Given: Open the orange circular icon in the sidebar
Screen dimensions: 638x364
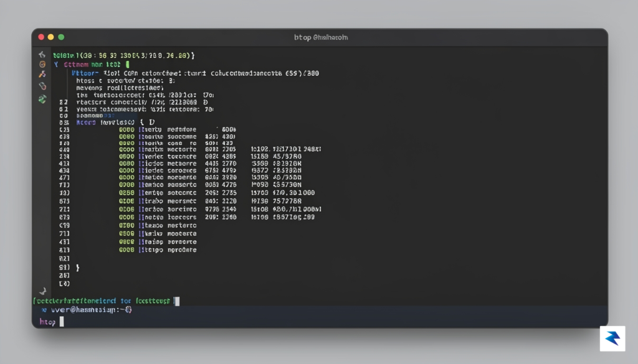Looking at the screenshot, I should click(x=42, y=64).
